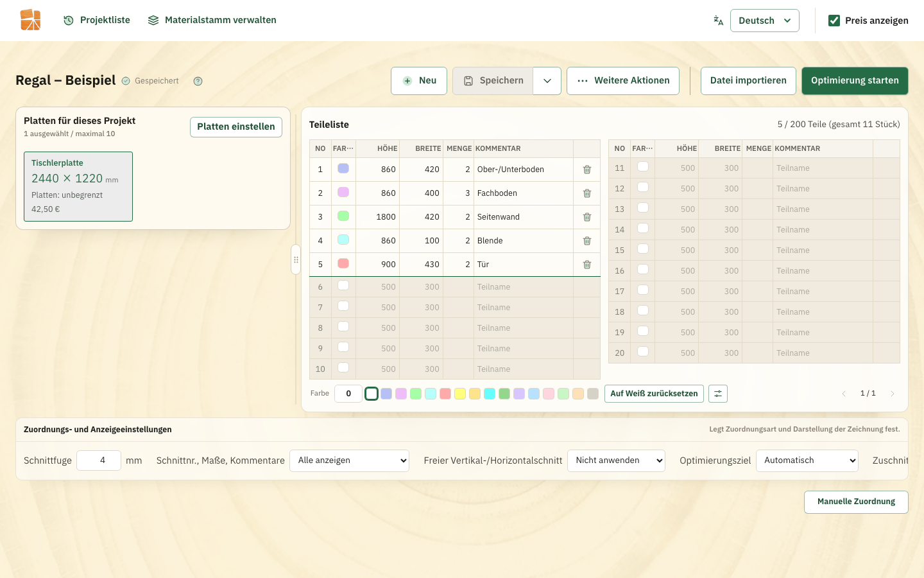Click the Farbe number input
Screen dimensions: 924x578
click(348, 394)
